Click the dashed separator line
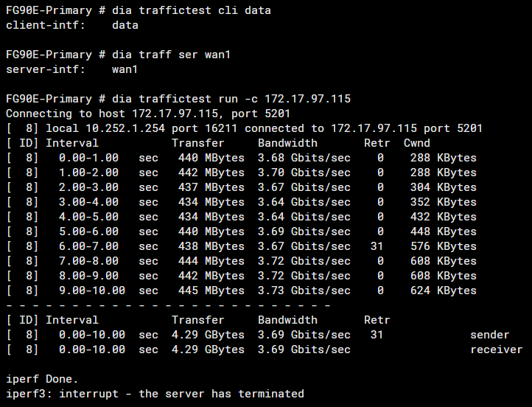Image resolution: width=532 pixels, height=407 pixels. pos(168,305)
